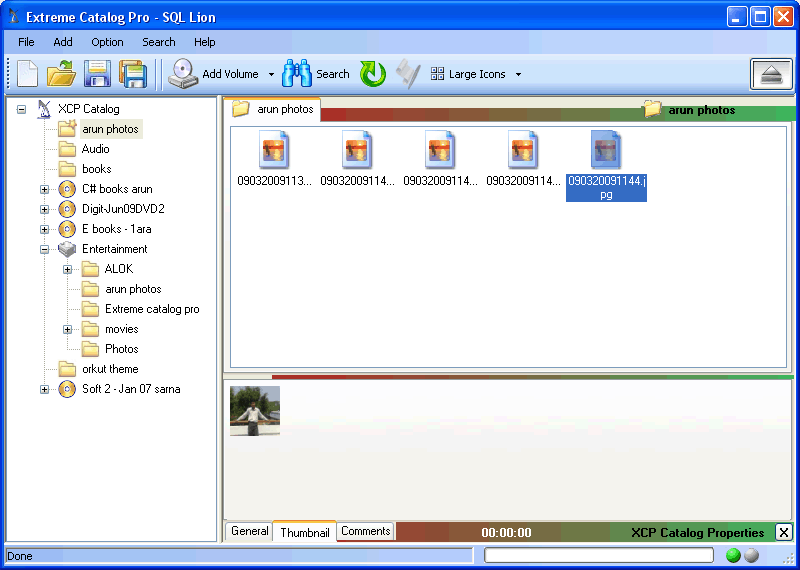The height and width of the screenshot is (570, 800).
Task: Click the Soft 2 - Jan 07 sarna disc icon
Action: point(67,389)
